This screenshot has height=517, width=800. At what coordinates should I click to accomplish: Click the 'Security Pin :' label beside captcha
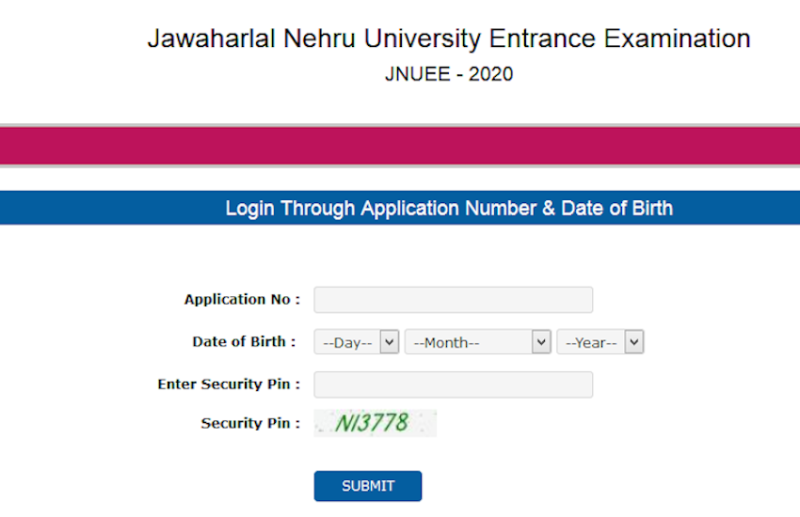(250, 423)
